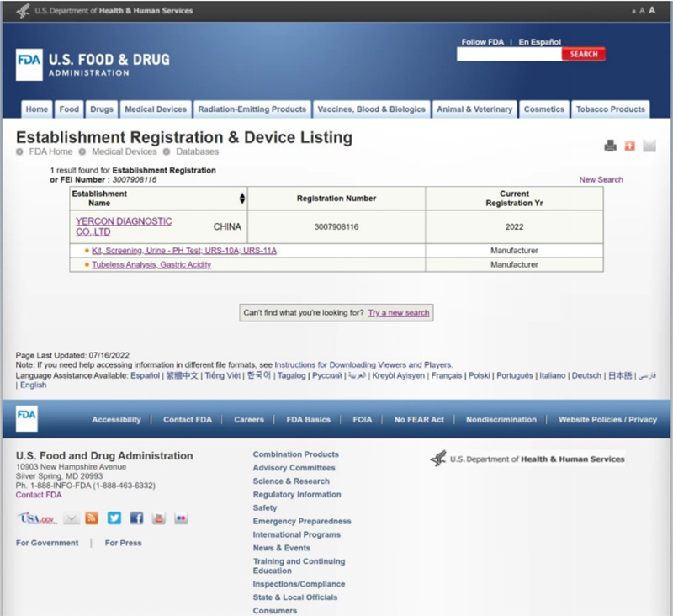Viewport: 673px width, 616px height.
Task: Open the Twitter icon
Action: click(x=114, y=518)
